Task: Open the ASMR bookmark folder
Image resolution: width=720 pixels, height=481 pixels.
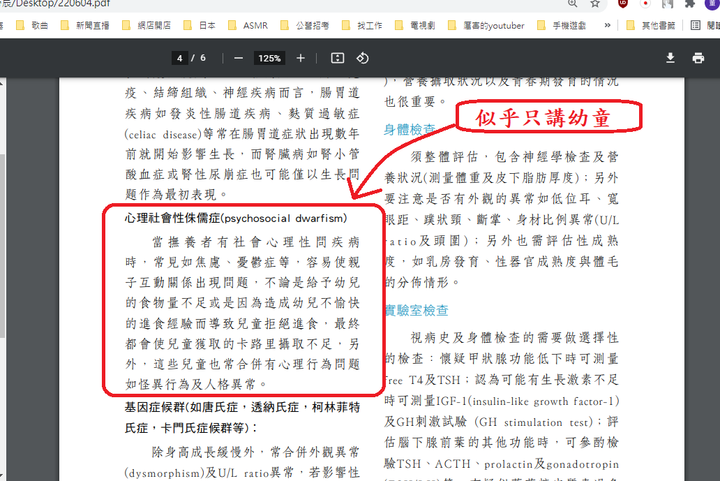Action: click(x=248, y=25)
